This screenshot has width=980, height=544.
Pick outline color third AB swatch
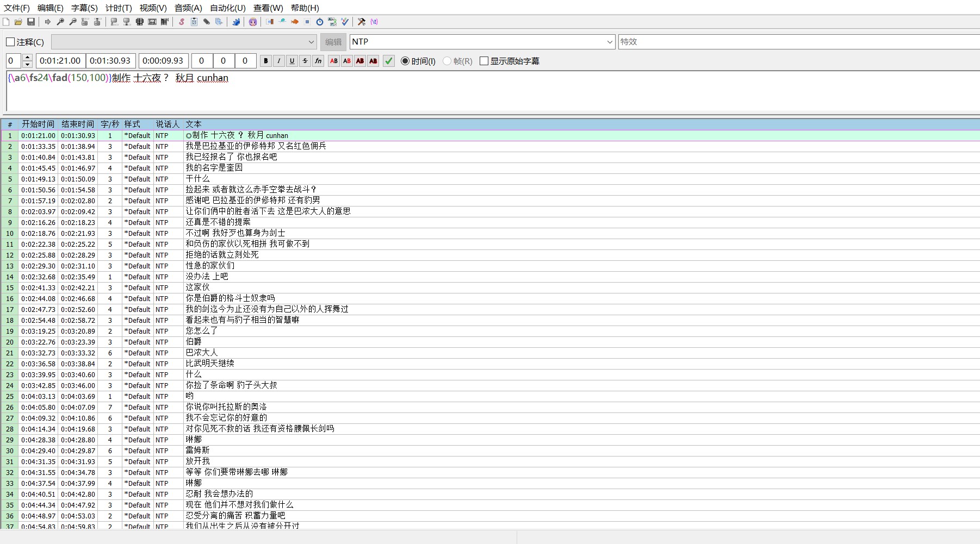[x=360, y=61]
